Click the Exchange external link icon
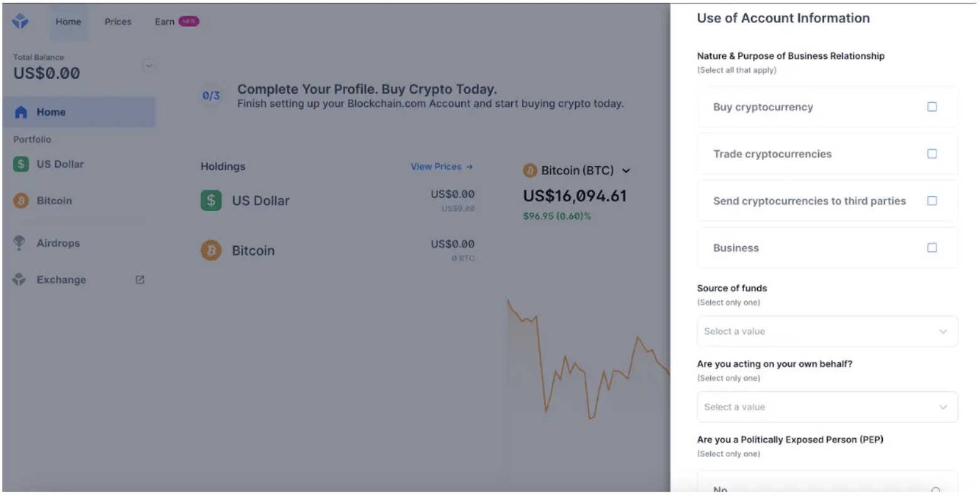This screenshot has width=980, height=496. tap(139, 279)
